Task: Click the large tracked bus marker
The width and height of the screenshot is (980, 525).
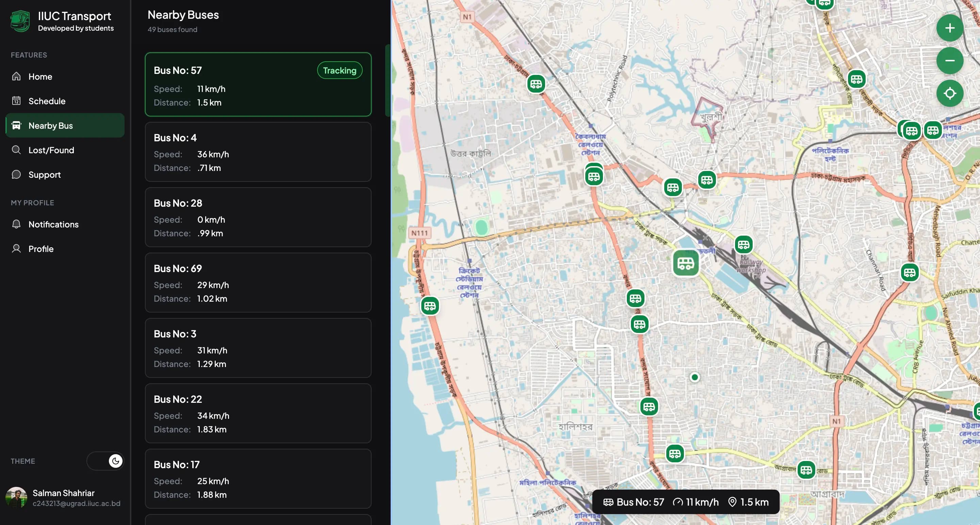Action: tap(686, 263)
